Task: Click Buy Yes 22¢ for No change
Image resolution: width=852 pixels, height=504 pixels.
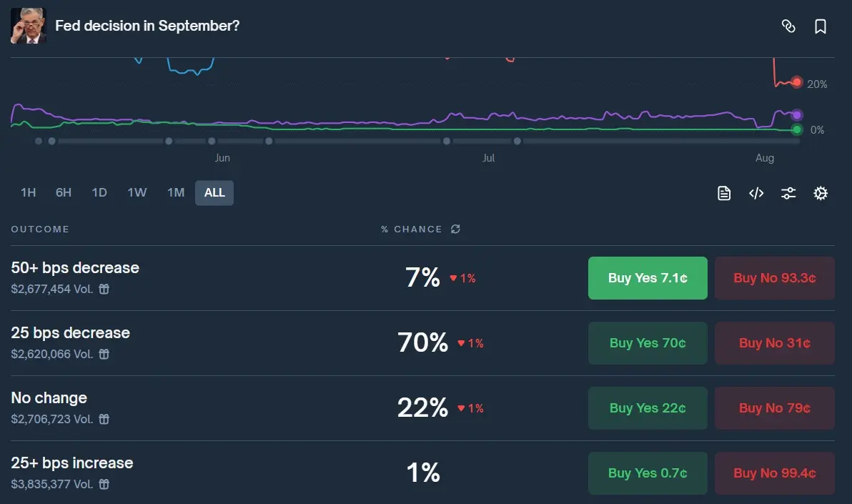Action: pos(648,408)
